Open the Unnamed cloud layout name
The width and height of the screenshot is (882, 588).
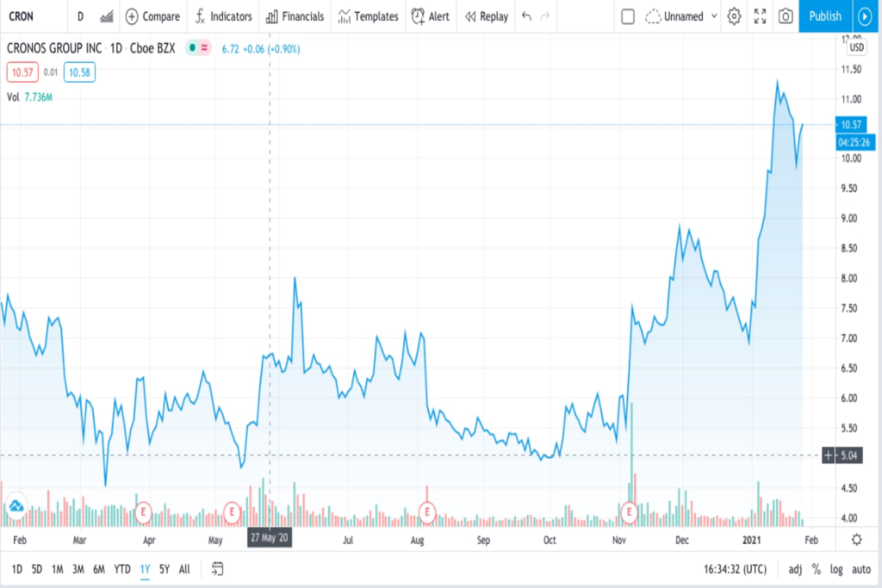674,16
